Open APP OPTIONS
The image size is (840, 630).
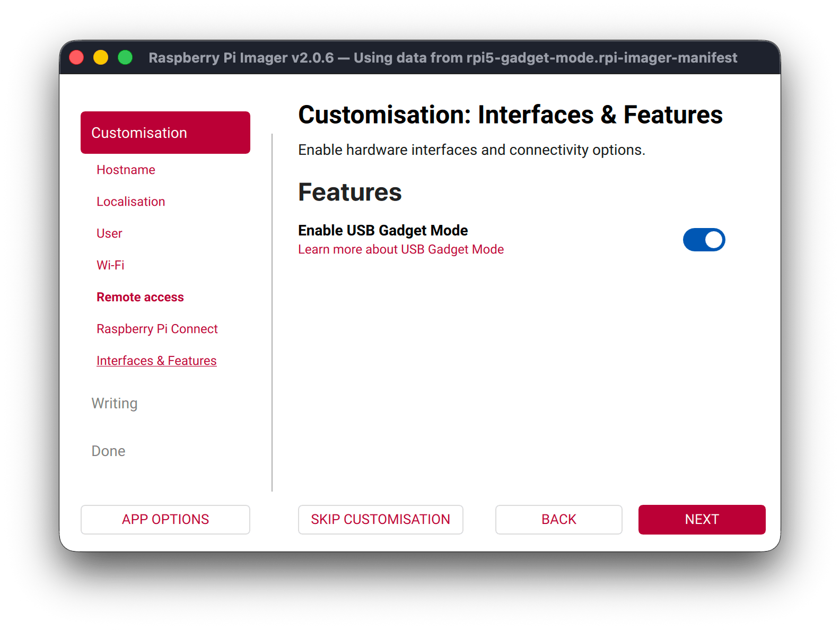[165, 519]
